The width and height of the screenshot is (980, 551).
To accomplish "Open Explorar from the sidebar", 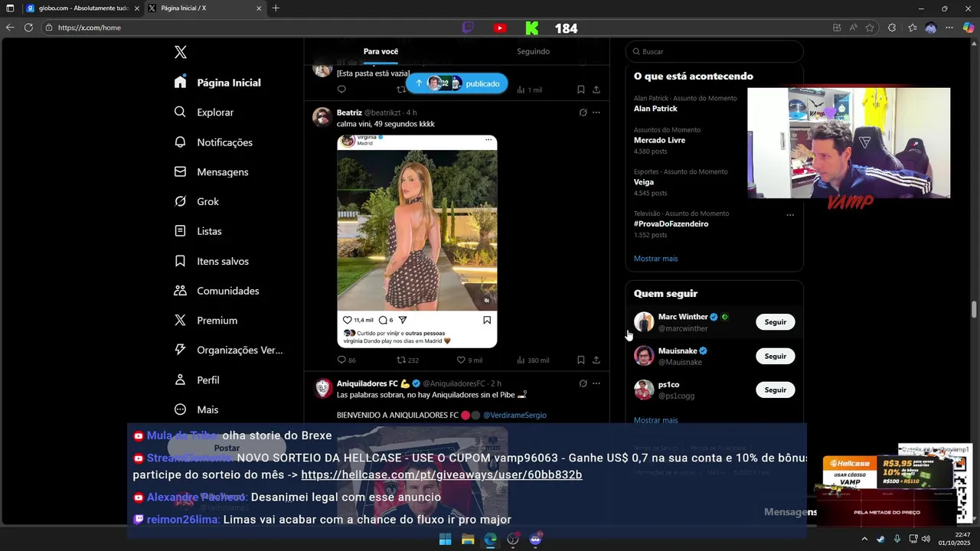I will click(204, 112).
